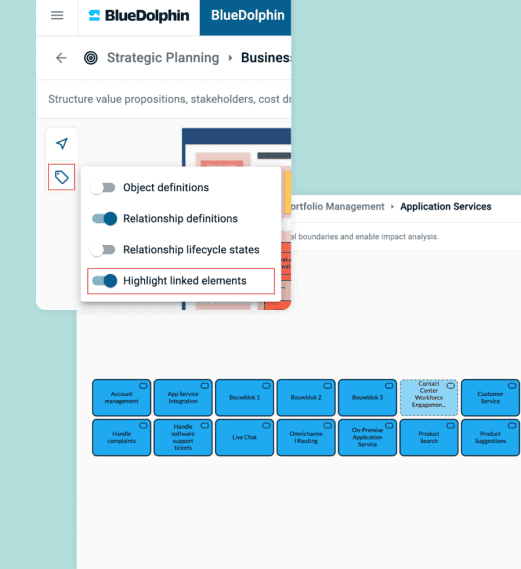521x569 pixels.
Task: Select the Customer Service element
Action: pos(491,397)
